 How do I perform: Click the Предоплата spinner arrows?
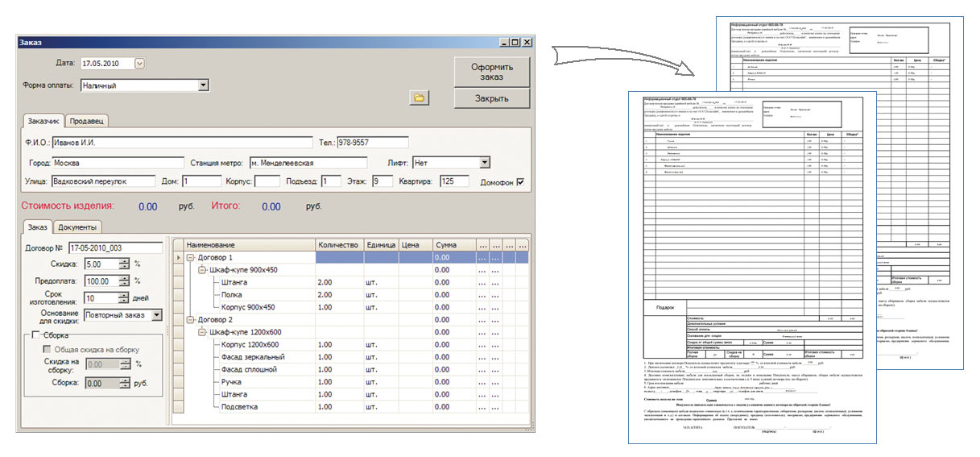click(123, 281)
